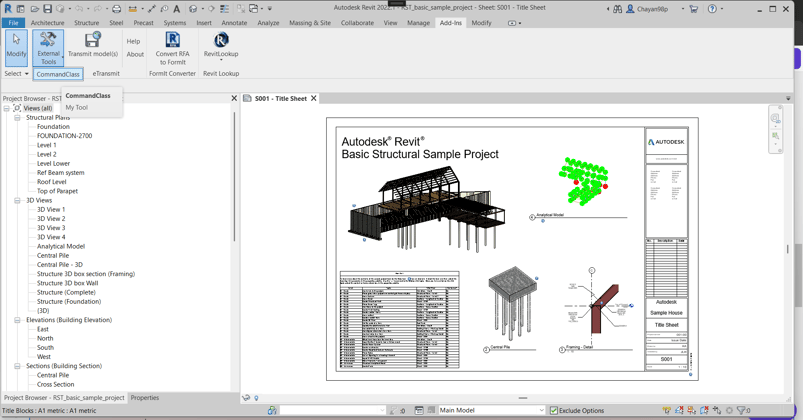Click the Thin Lines icon in quick access toolbar

(224, 9)
